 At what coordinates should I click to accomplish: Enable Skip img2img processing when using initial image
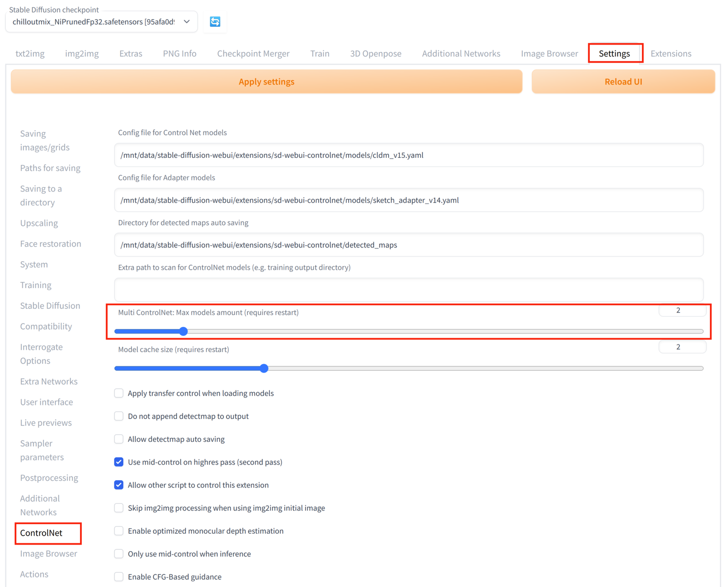point(118,507)
